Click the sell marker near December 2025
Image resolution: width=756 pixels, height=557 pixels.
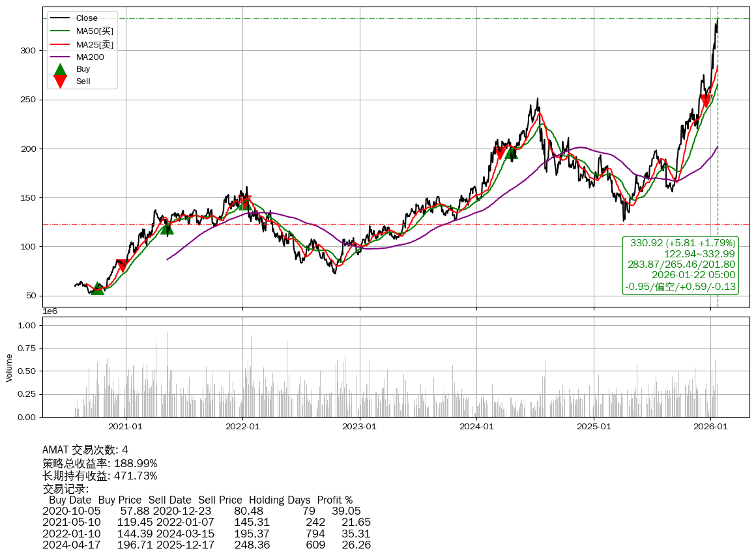(x=706, y=102)
